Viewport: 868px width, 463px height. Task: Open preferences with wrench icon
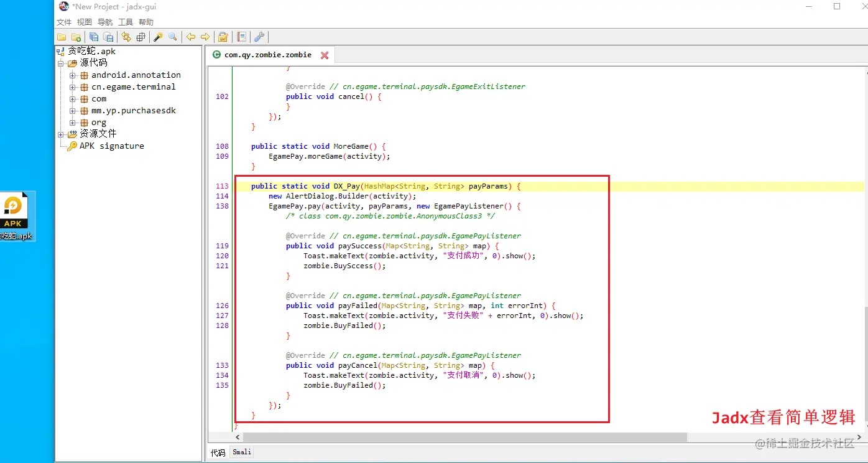coord(260,37)
